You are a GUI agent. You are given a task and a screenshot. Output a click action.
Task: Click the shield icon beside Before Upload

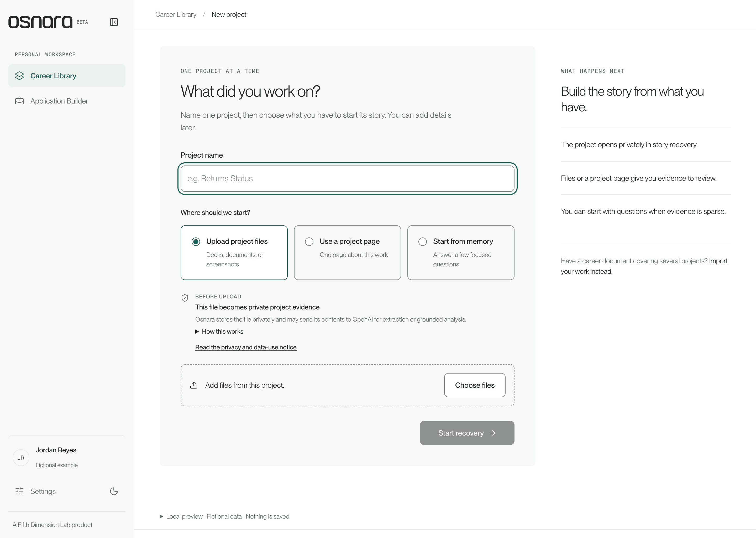pos(185,297)
